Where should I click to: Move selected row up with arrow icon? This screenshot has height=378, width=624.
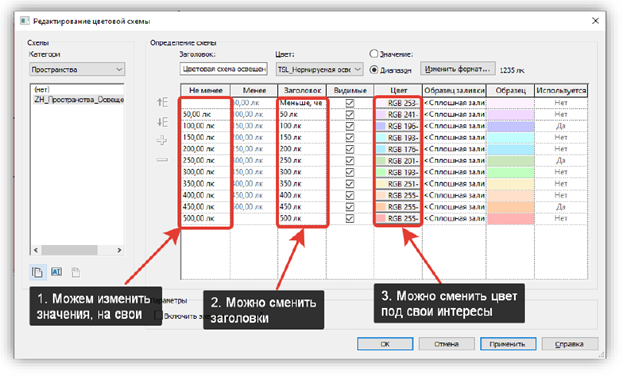[162, 103]
